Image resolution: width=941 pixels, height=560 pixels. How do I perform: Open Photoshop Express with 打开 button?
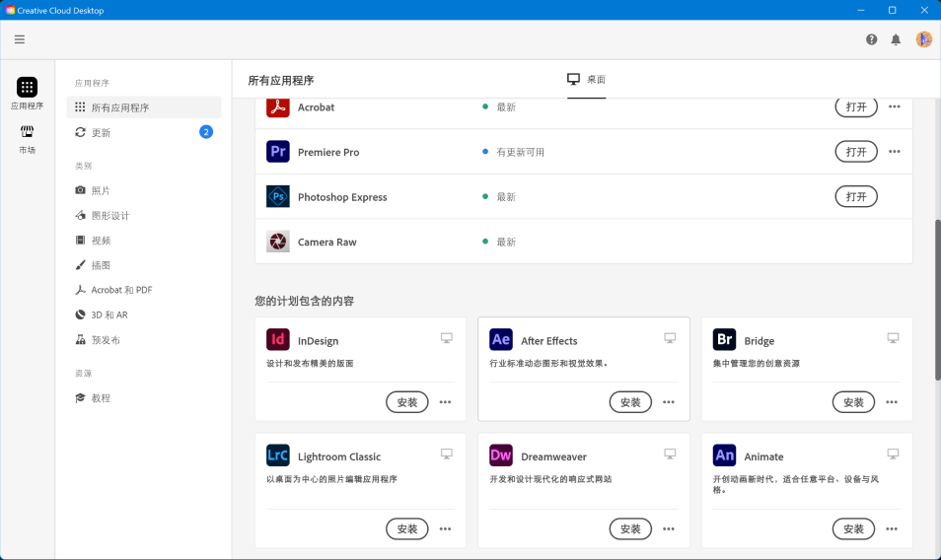coord(856,197)
